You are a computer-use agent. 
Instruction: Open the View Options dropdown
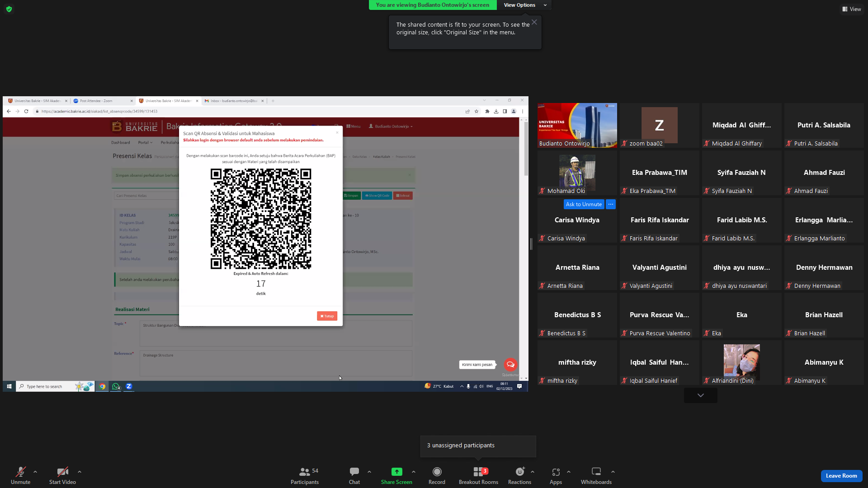pos(524,5)
